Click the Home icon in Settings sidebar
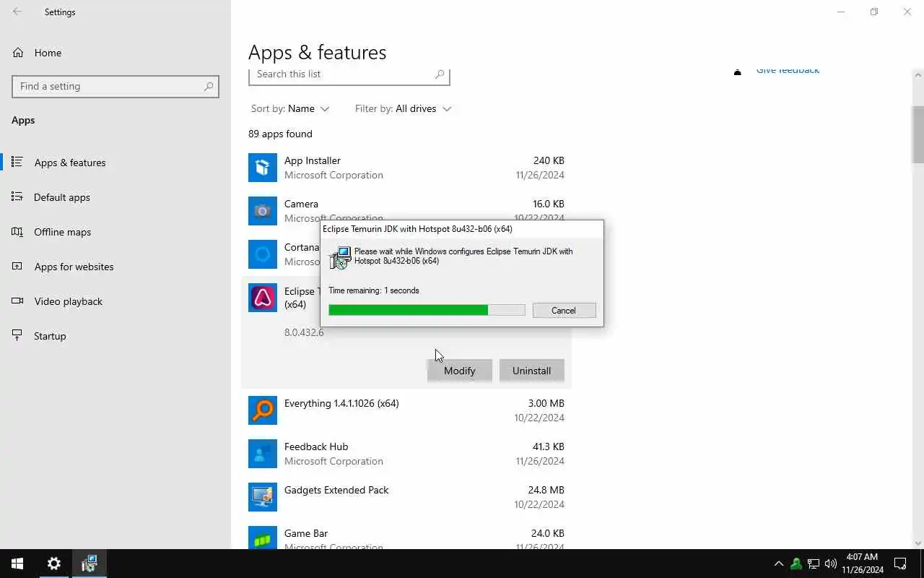Viewport: 924px width, 578px height. coord(18,53)
